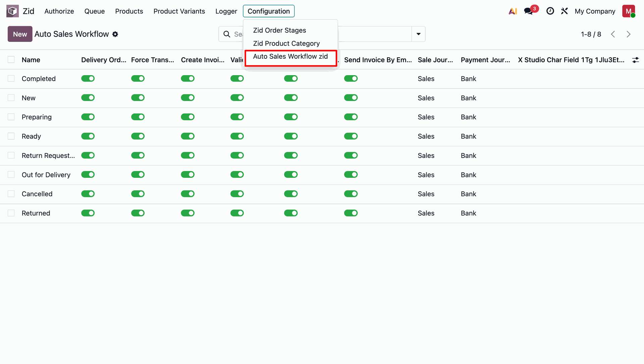644x364 pixels.
Task: Sort by Payment Journal column header
Action: click(x=485, y=60)
